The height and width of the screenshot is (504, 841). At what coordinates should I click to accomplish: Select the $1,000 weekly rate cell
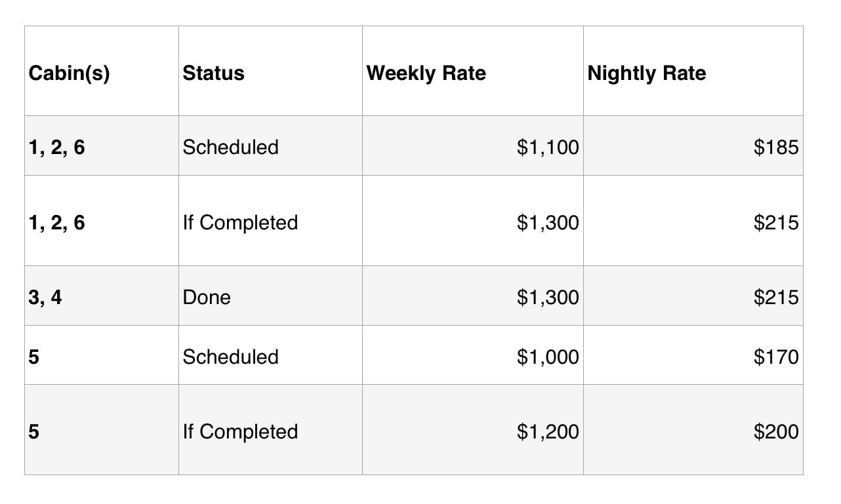pyautogui.click(x=472, y=355)
